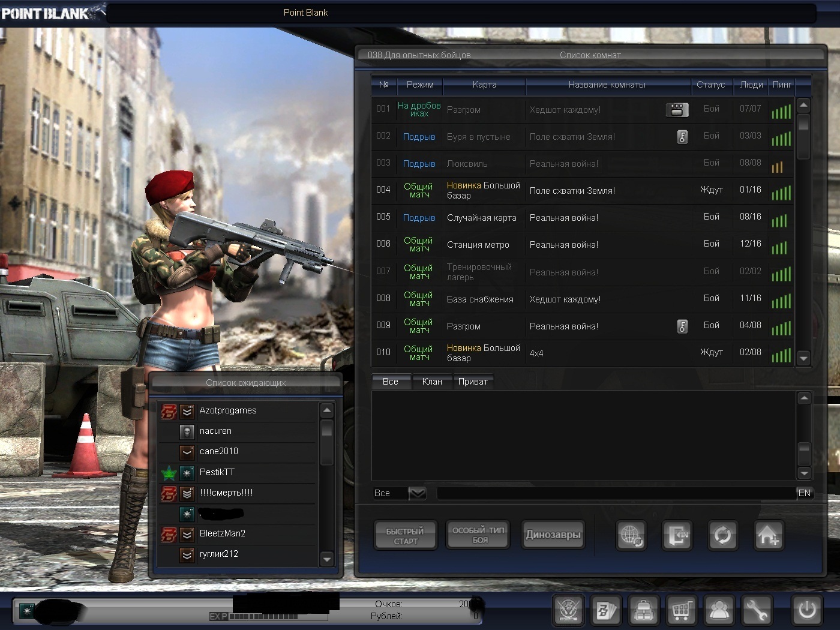Open settings with the wrench icon

pos(757,611)
